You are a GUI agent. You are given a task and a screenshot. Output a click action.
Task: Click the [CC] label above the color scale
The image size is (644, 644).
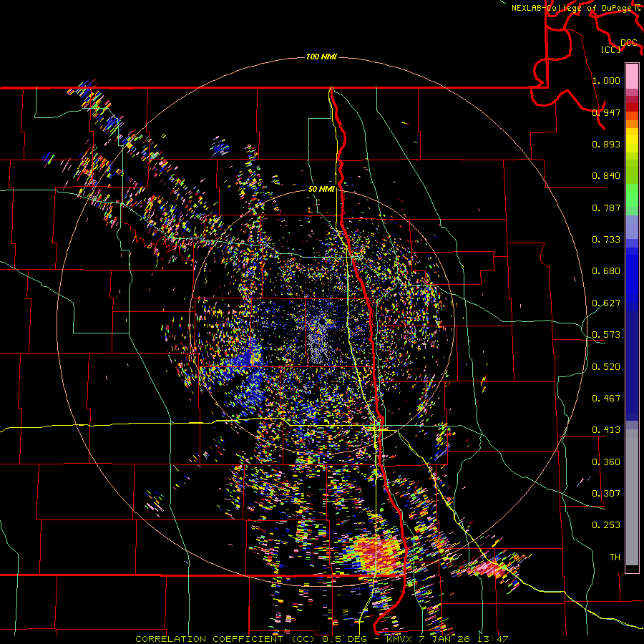tap(611, 49)
